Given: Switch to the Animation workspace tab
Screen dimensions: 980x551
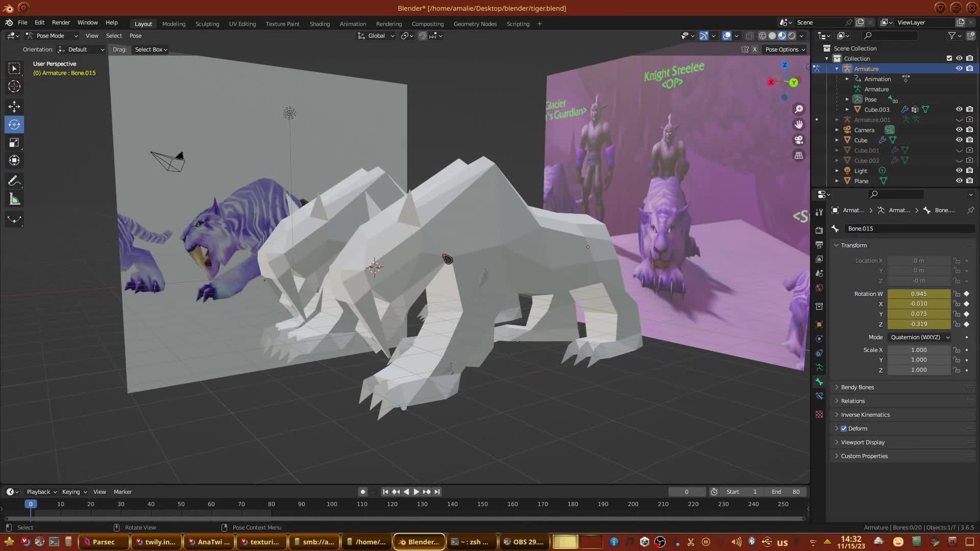Looking at the screenshot, I should coord(353,24).
